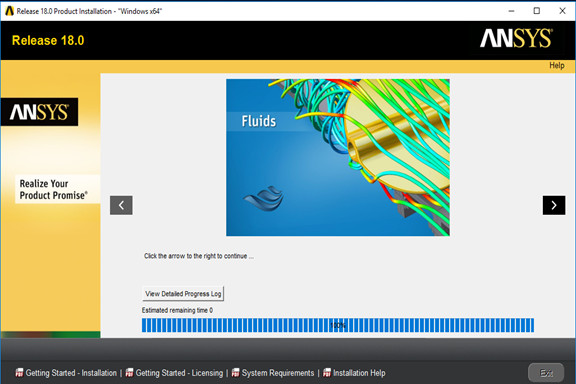The image size is (576, 384).
Task: Open View Detailed Progress Log
Action: (183, 294)
